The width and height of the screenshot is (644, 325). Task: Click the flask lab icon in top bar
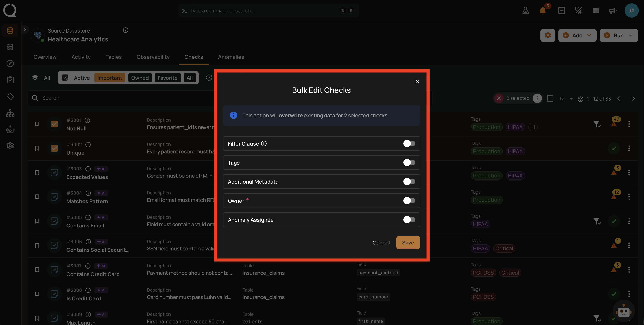coord(526,10)
